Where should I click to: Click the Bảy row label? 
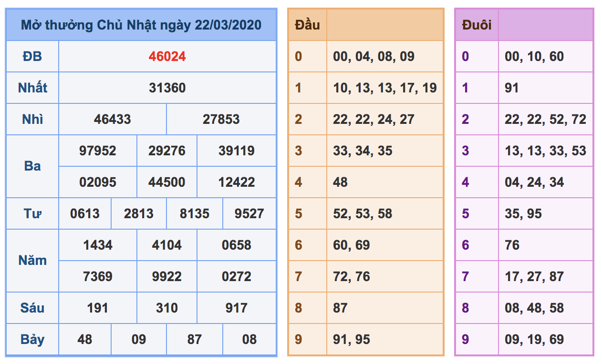(x=31, y=339)
